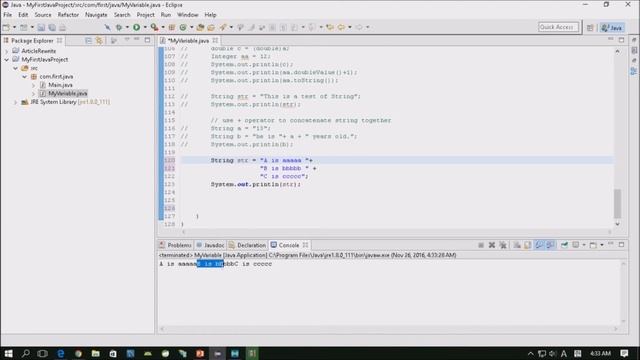Open the Display Selected Console dropdown
640x360 pixels.
point(584,245)
